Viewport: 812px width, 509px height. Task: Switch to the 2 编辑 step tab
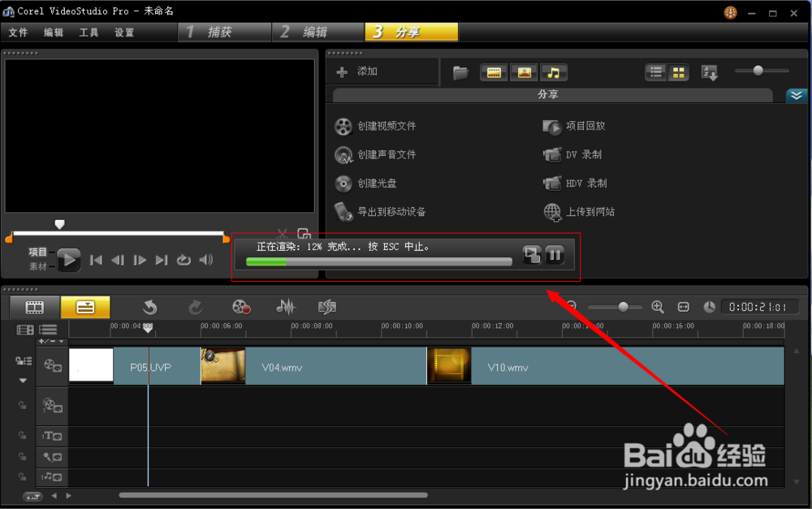(318, 32)
